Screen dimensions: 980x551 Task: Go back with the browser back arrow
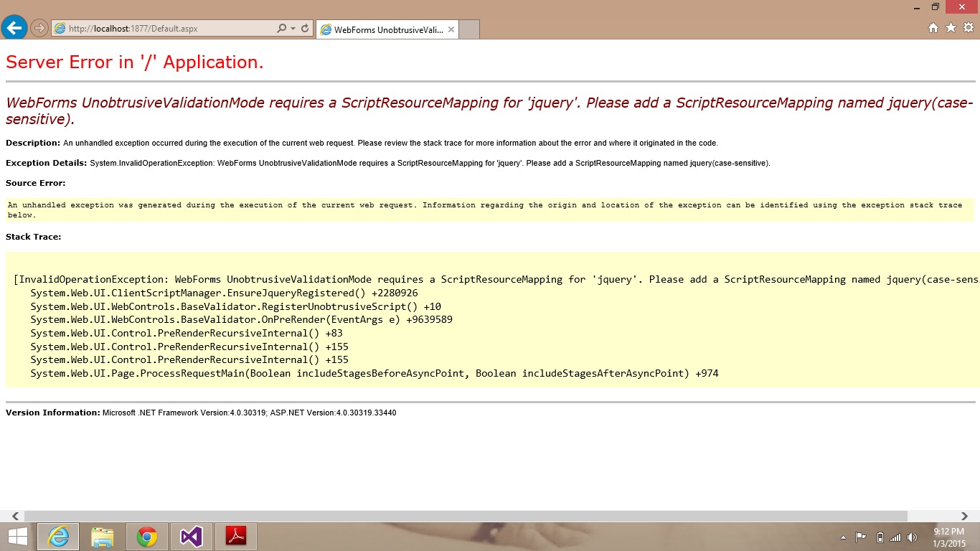[14, 28]
